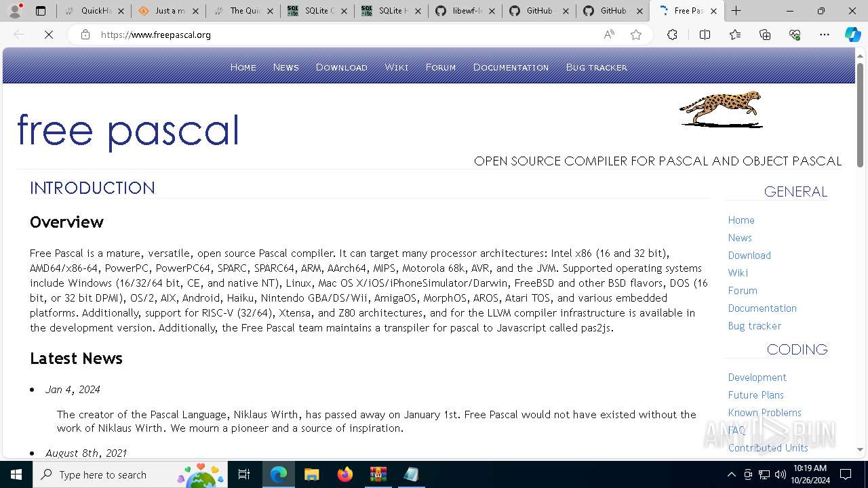
Task: Open File Explorer from the taskbar
Action: (311, 474)
